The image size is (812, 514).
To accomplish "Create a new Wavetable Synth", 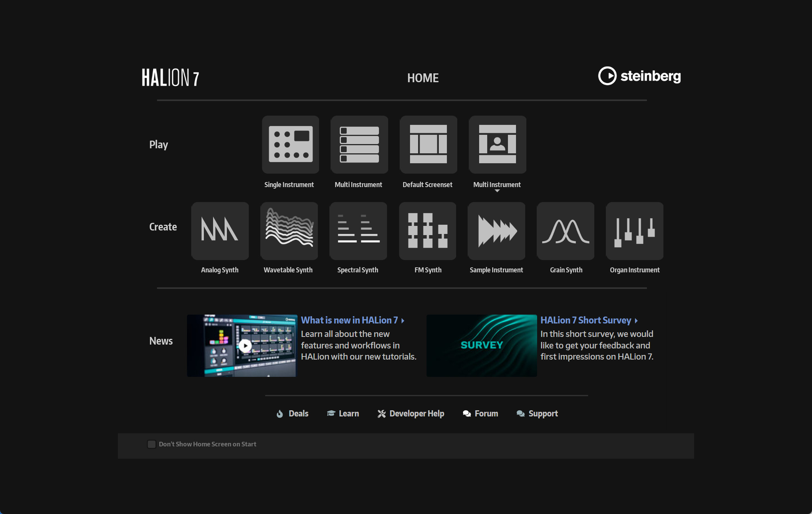I will 289,231.
